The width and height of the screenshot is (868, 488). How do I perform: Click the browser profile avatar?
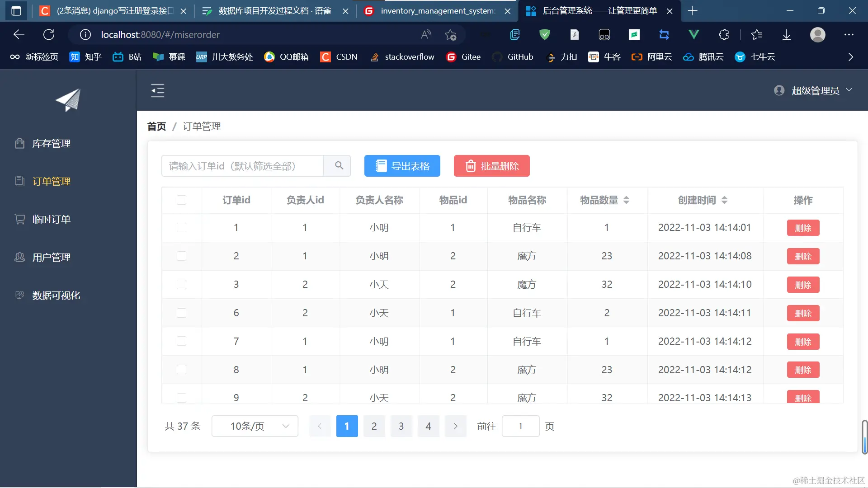[817, 35]
